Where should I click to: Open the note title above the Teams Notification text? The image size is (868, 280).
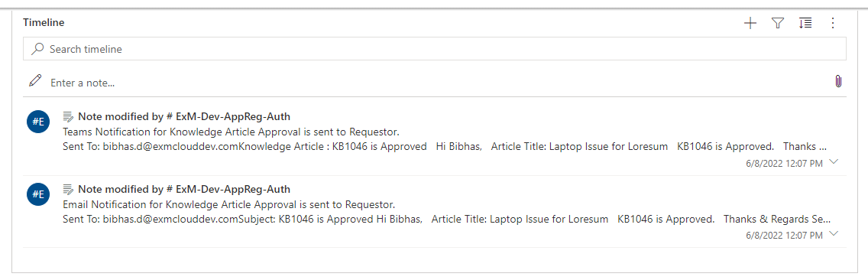coord(184,116)
